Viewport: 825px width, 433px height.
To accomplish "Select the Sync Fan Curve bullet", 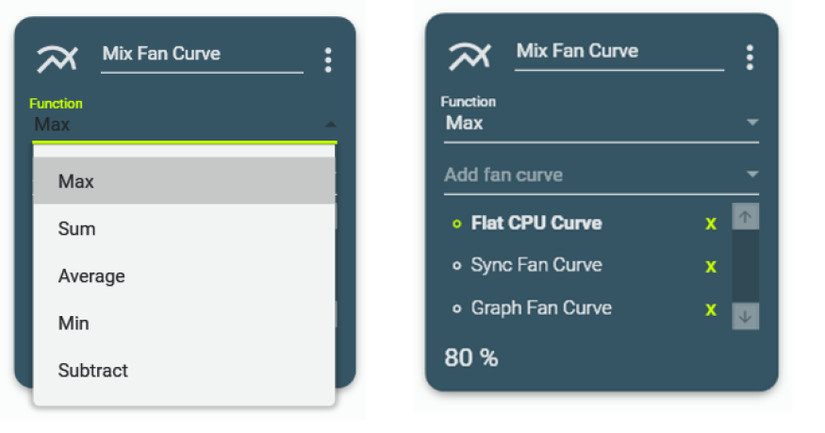I will click(x=457, y=266).
